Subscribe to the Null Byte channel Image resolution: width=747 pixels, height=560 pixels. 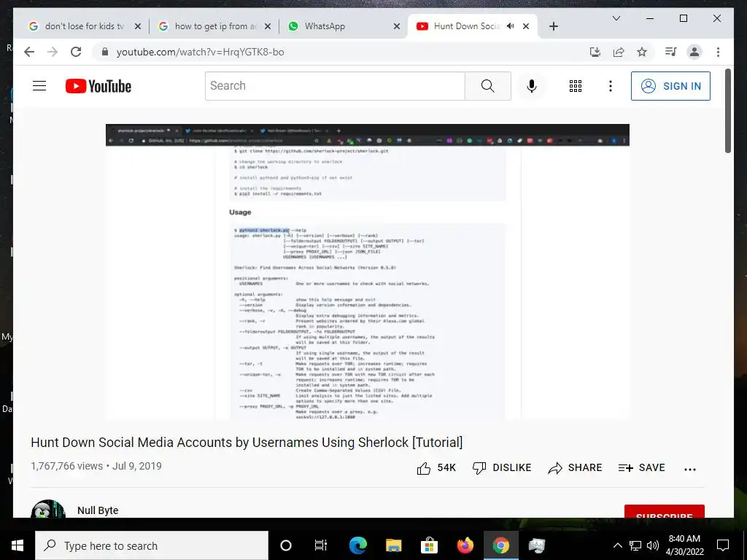pyautogui.click(x=664, y=512)
